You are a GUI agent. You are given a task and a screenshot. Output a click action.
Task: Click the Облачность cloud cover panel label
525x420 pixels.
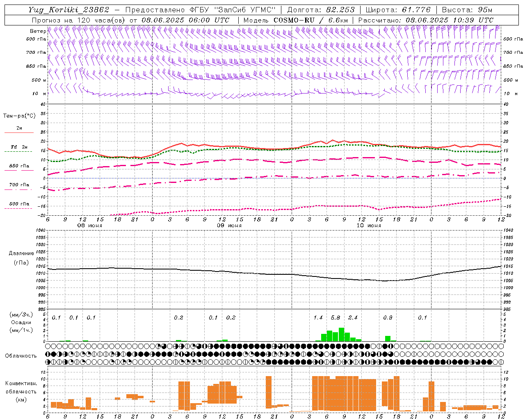[21, 356]
